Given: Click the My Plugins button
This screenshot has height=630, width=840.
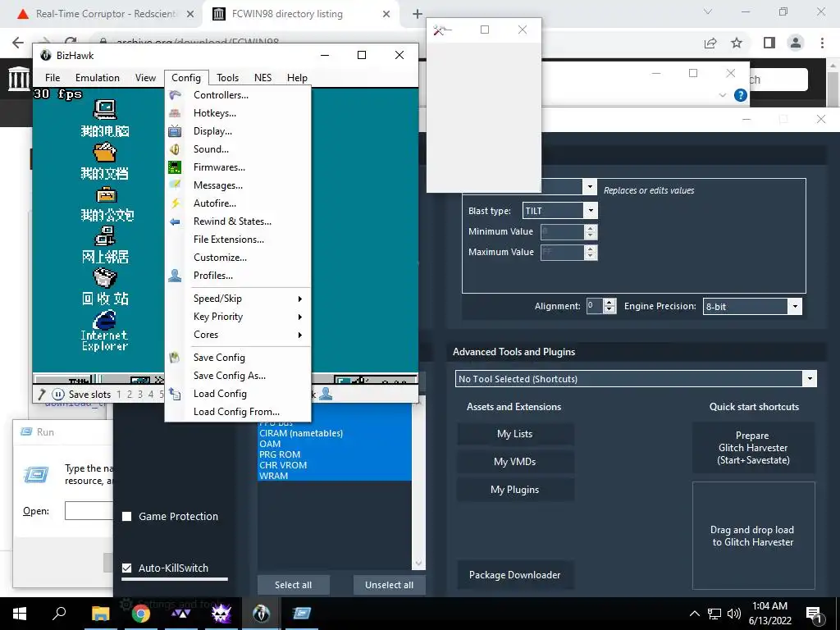Looking at the screenshot, I should 515,490.
